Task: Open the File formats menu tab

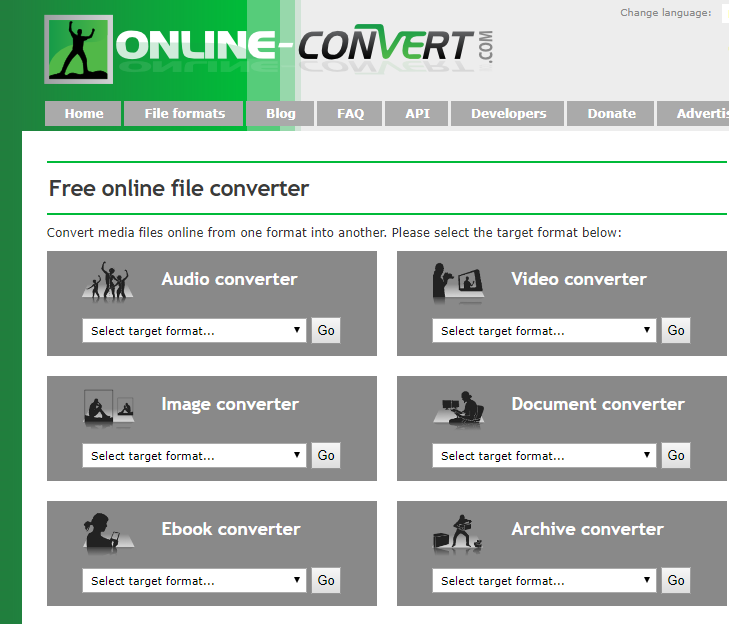Action: pyautogui.click(x=184, y=114)
